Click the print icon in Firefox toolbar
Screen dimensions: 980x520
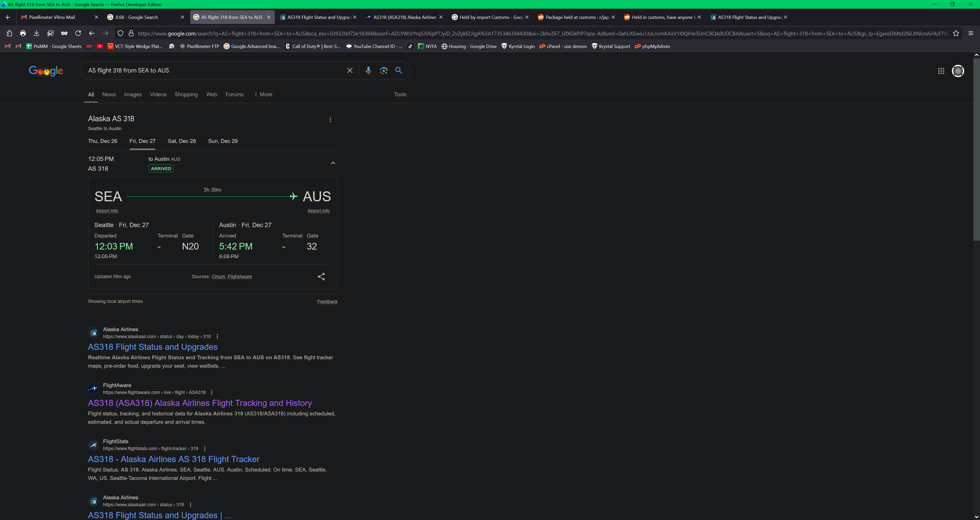23,33
